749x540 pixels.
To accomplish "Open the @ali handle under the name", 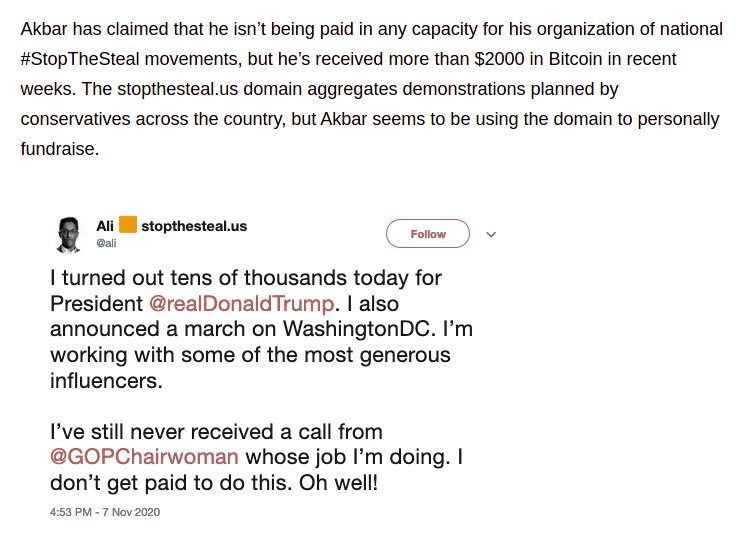I will coord(106,243).
